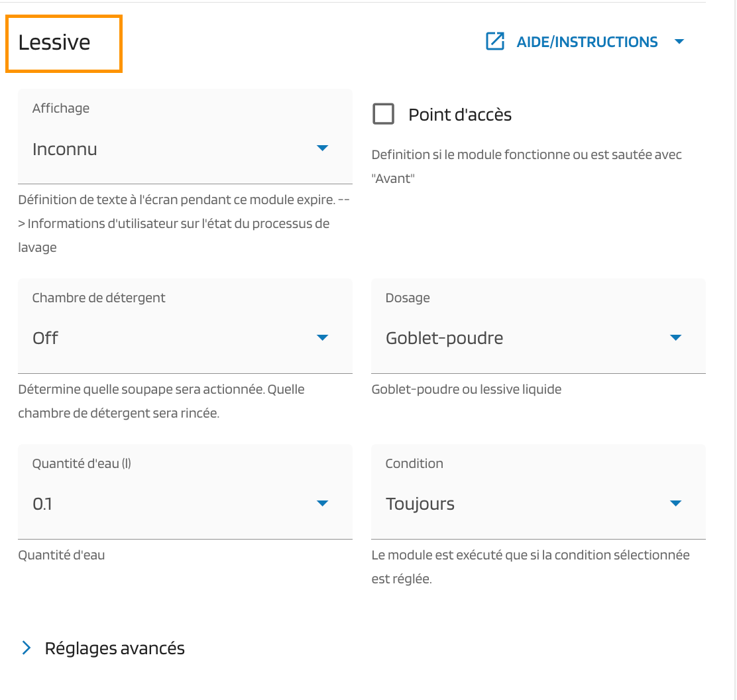Click the 0.1 value in Quantité d'eau
Image resolution: width=737 pixels, height=700 pixels.
pyautogui.click(x=42, y=504)
